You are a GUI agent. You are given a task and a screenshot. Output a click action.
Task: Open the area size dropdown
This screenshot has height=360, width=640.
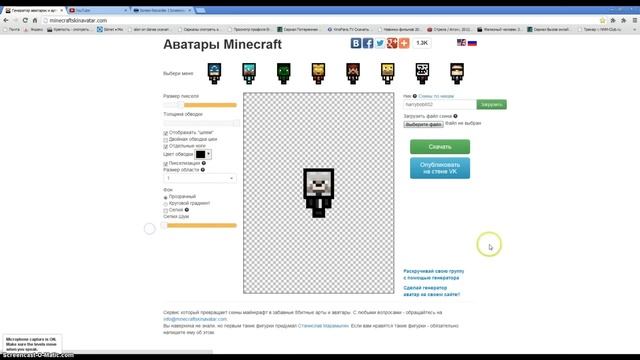tap(200, 178)
